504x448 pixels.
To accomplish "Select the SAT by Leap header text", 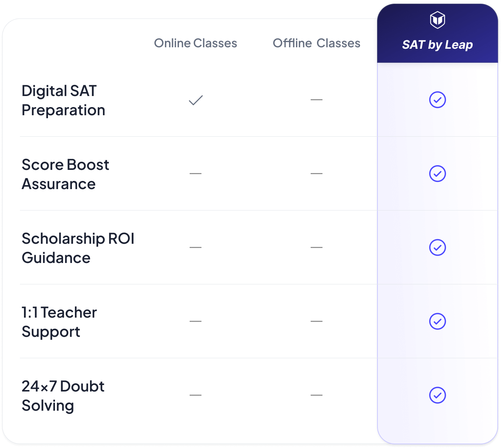I will point(437,45).
